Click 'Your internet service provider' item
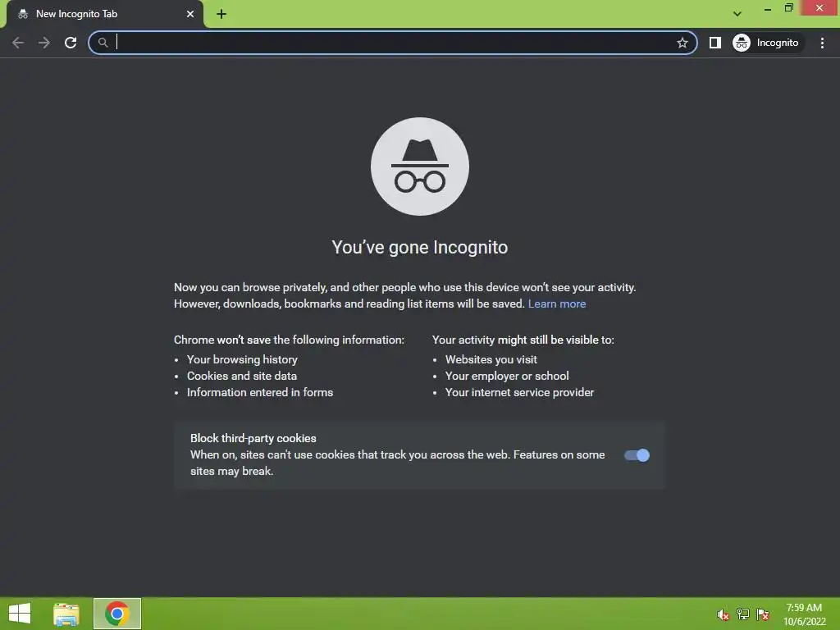Viewport: 840px width, 630px height. coord(519,393)
